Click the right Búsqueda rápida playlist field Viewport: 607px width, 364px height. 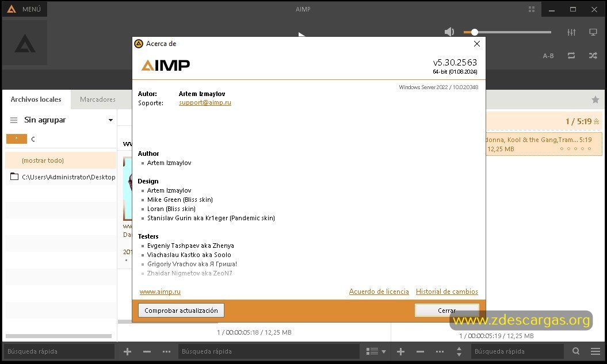click(517, 351)
